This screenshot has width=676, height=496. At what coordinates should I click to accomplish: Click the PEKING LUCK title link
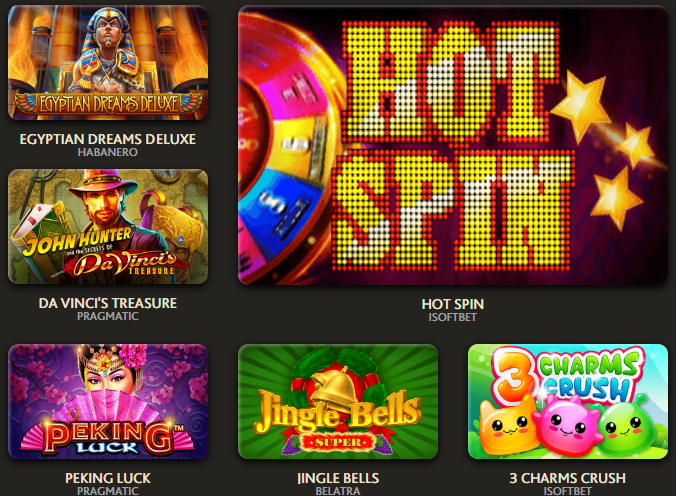click(108, 478)
